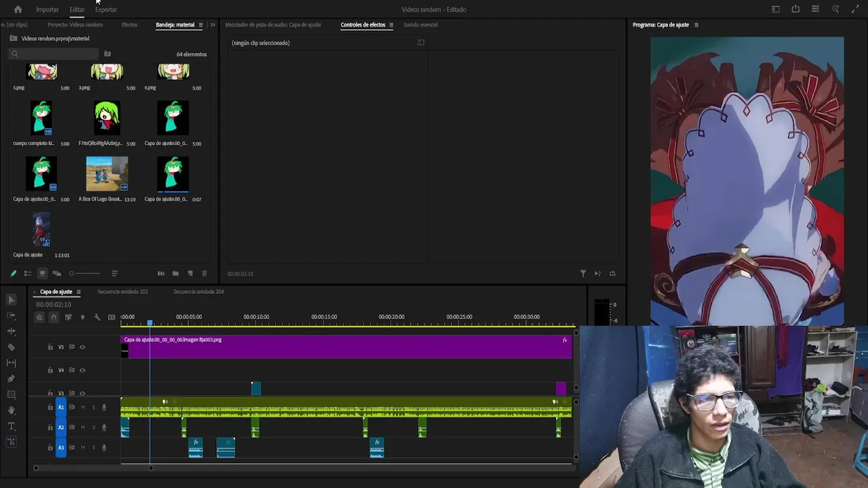The height and width of the screenshot is (488, 868).
Task: Click the New Item icon in bin
Action: pos(190,273)
